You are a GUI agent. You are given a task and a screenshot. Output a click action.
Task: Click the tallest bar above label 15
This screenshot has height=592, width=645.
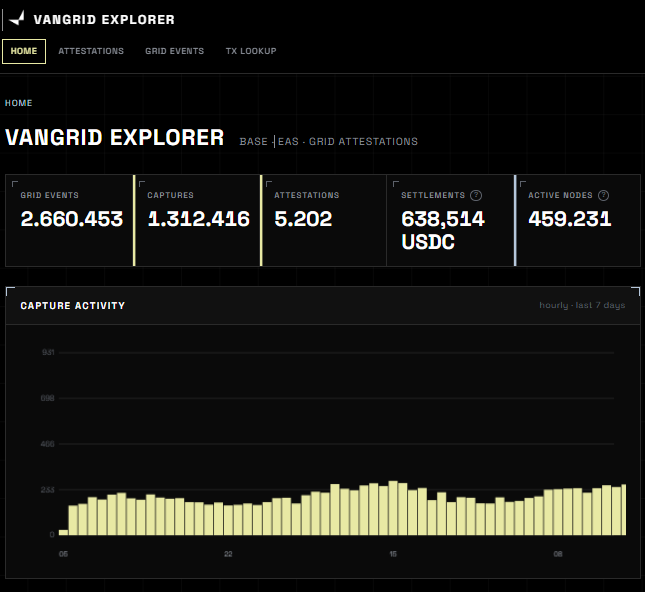pos(393,508)
